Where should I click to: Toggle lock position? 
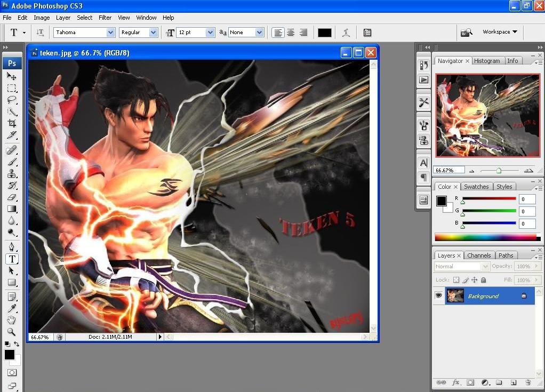475,280
